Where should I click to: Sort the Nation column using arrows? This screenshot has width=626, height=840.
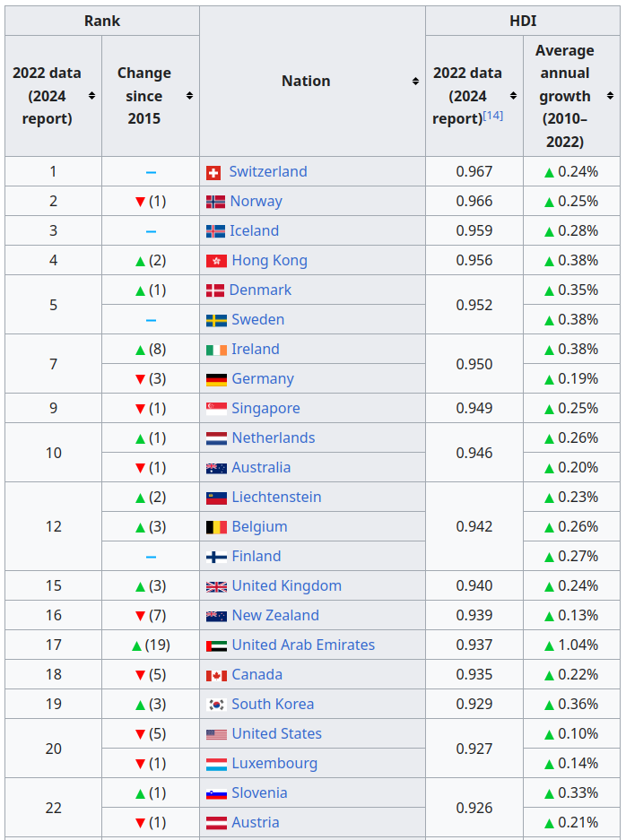tap(415, 81)
